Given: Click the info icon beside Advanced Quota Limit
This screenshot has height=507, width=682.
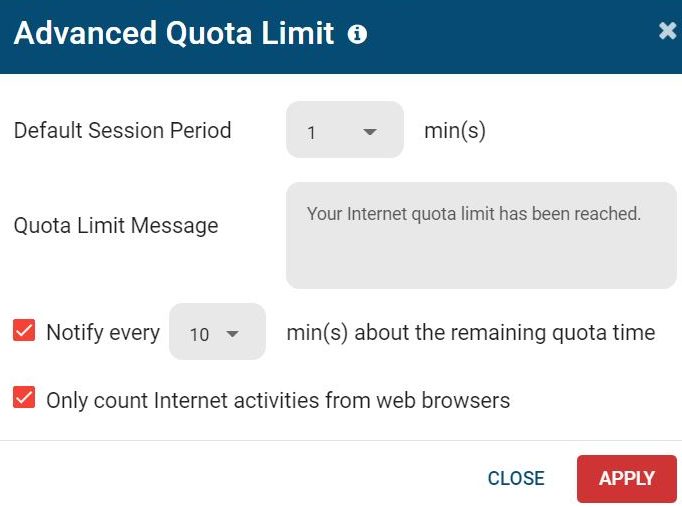Looking at the screenshot, I should point(357,34).
